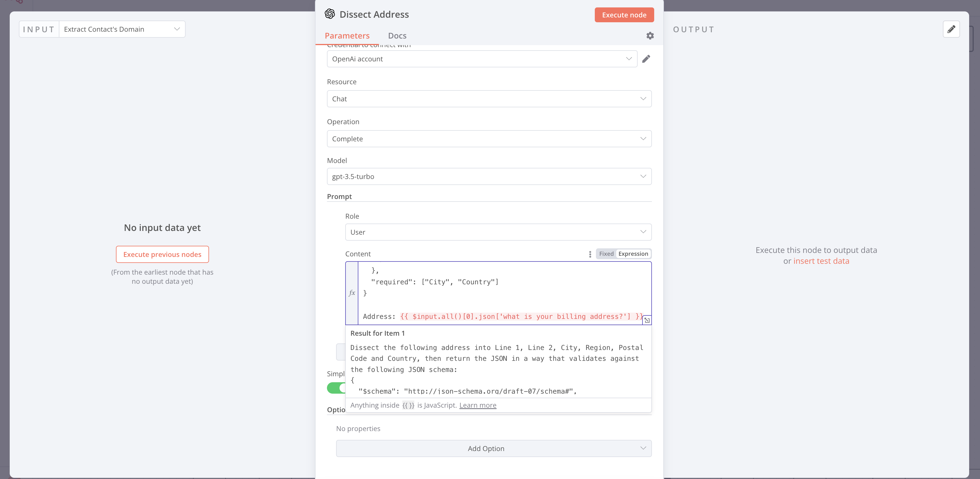Disable the green Simplify toggle

tap(336, 388)
